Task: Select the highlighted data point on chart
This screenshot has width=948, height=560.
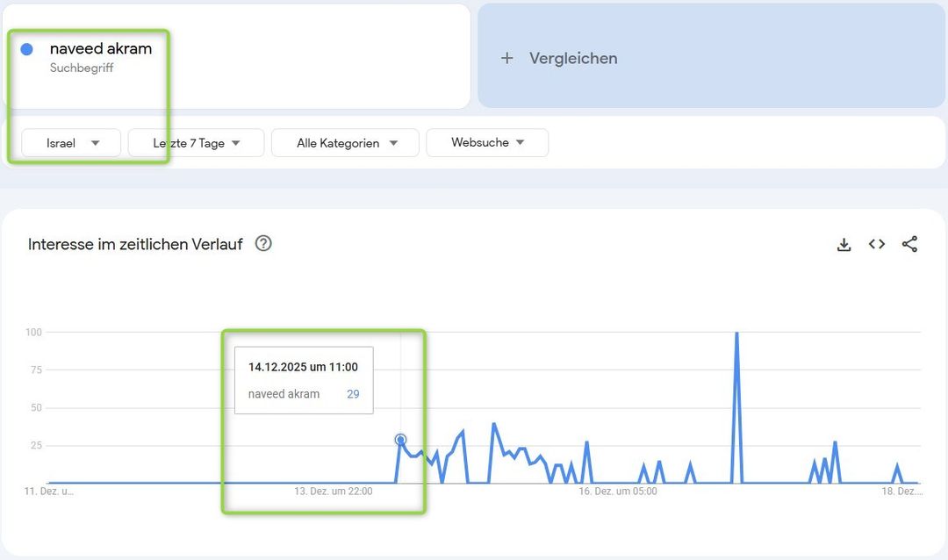Action: point(400,440)
